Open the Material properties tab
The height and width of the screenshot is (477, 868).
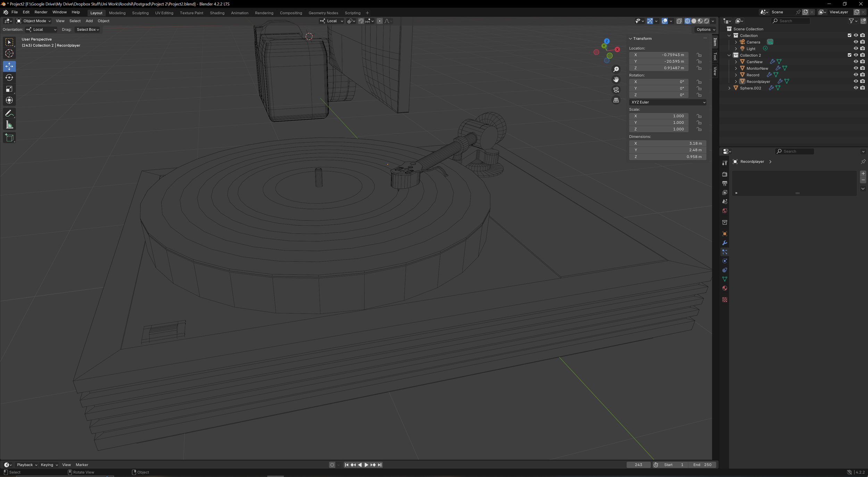pyautogui.click(x=725, y=288)
